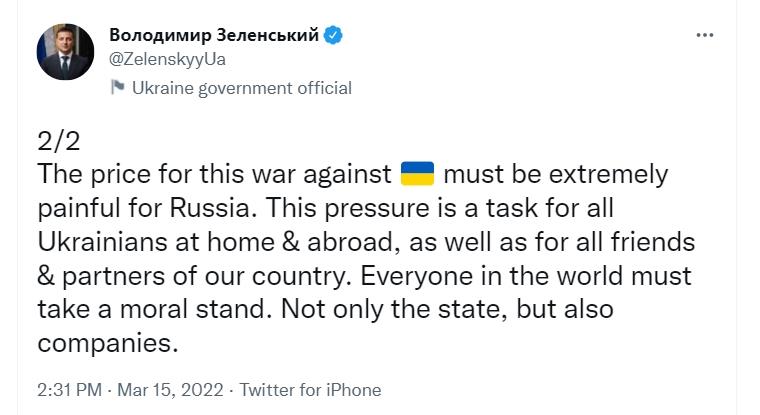Open the Twitter for iPhone source link

tap(310, 390)
